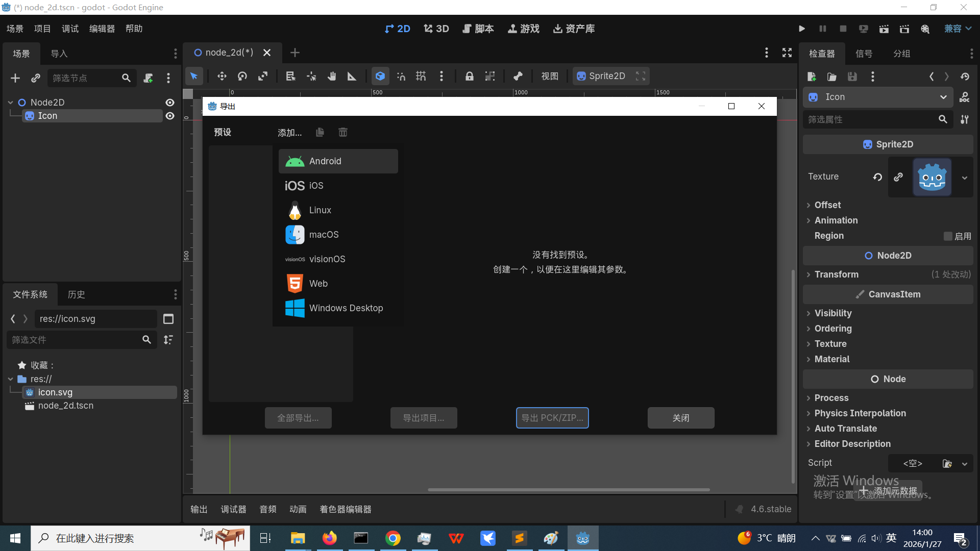Click the lock selected node icon

click(x=469, y=77)
